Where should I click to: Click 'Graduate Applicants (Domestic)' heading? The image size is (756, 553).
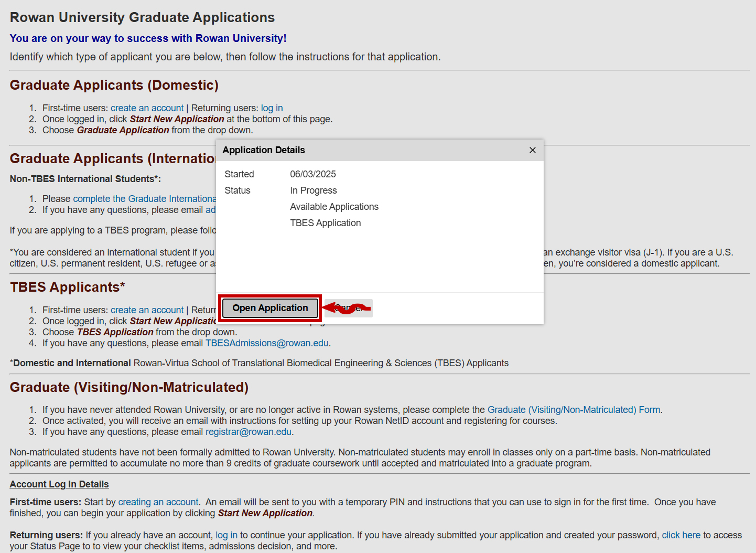tap(114, 85)
